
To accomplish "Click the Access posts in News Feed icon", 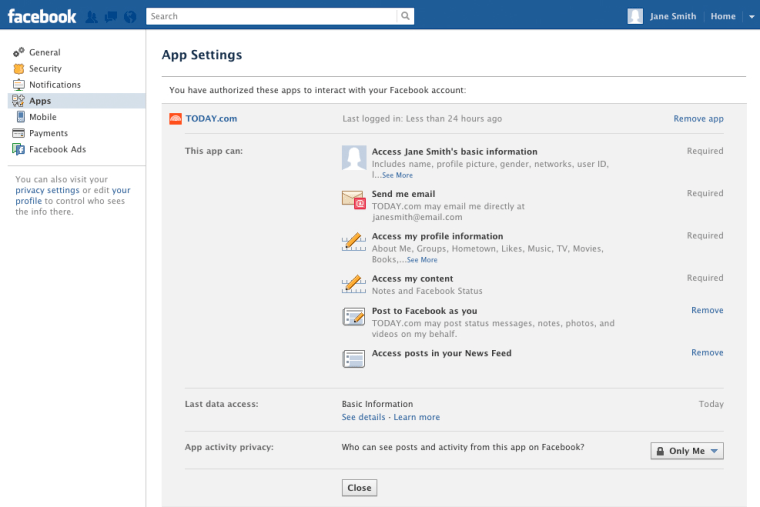I will 354,359.
